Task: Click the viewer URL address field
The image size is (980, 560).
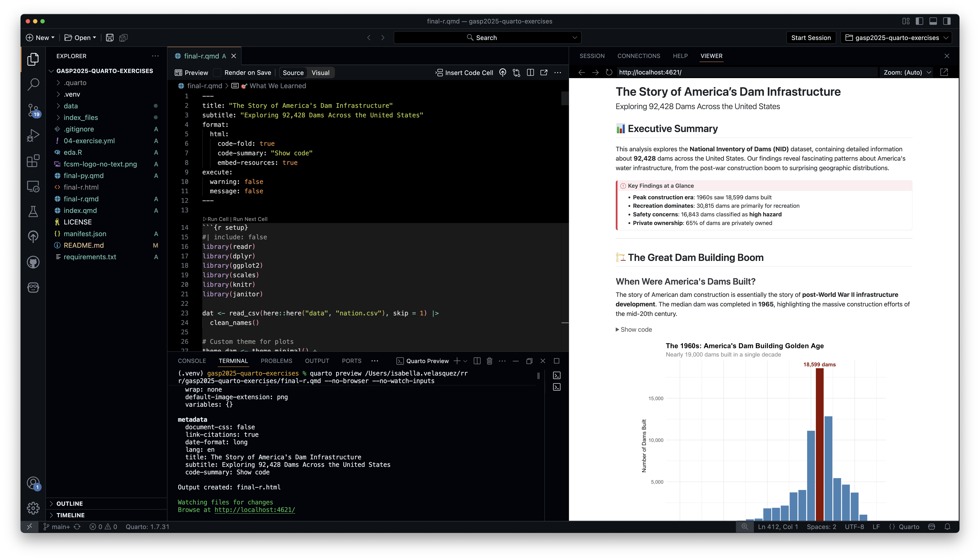Action: click(x=746, y=72)
